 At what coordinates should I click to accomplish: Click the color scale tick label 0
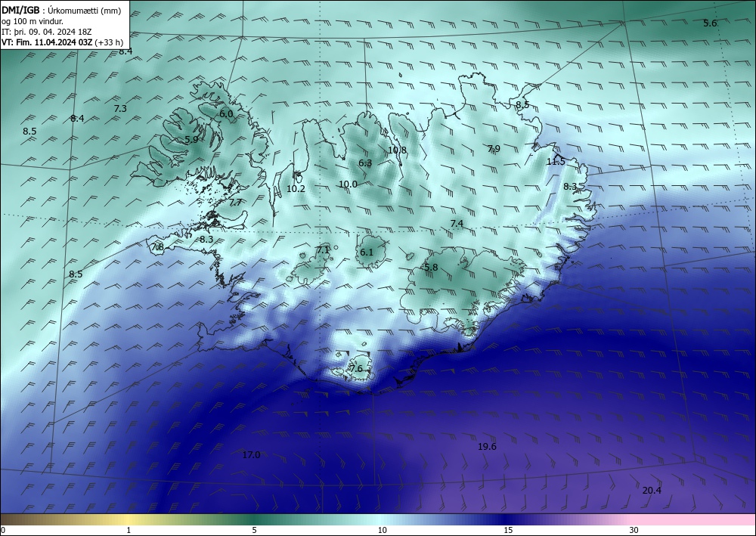3,531
